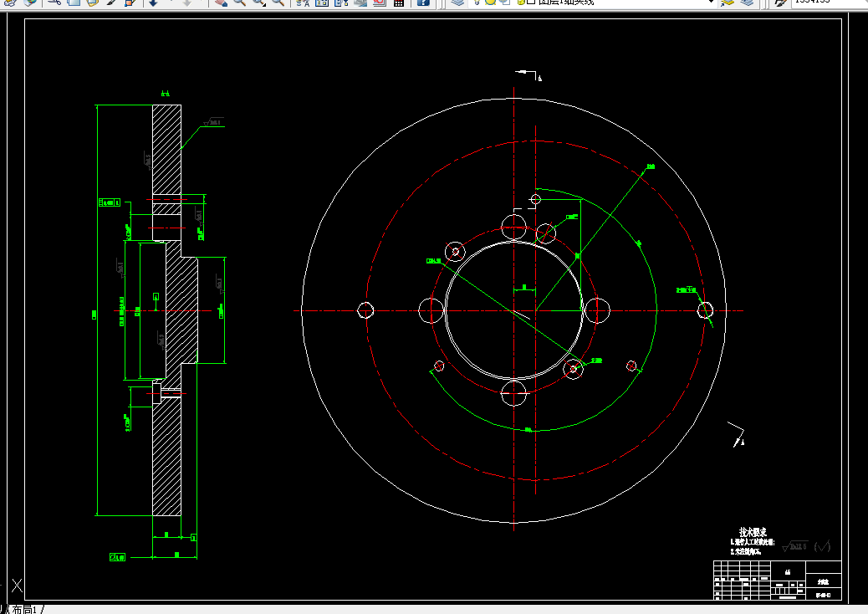The height and width of the screenshot is (614, 868).
Task: Open the DesignCenter icon
Action: (322, 2)
